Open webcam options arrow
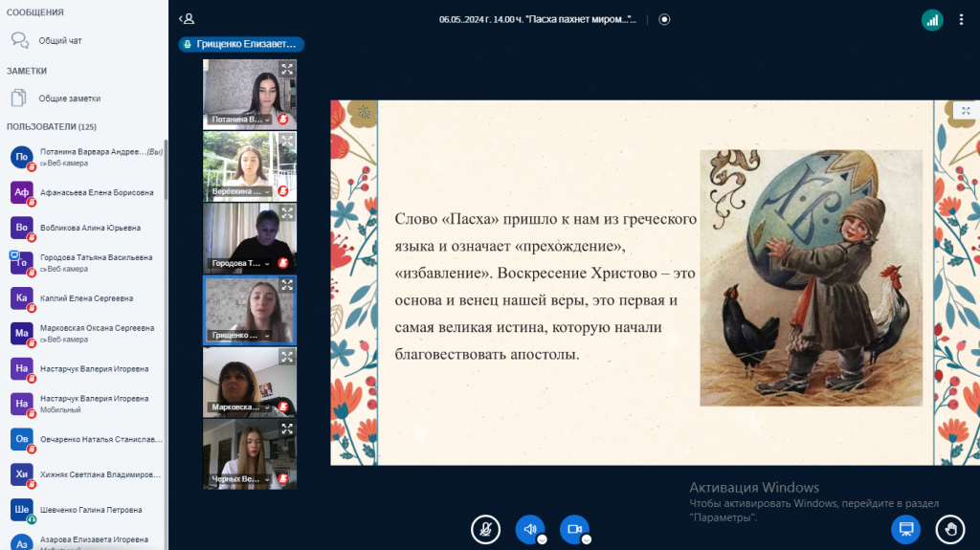 [587, 540]
